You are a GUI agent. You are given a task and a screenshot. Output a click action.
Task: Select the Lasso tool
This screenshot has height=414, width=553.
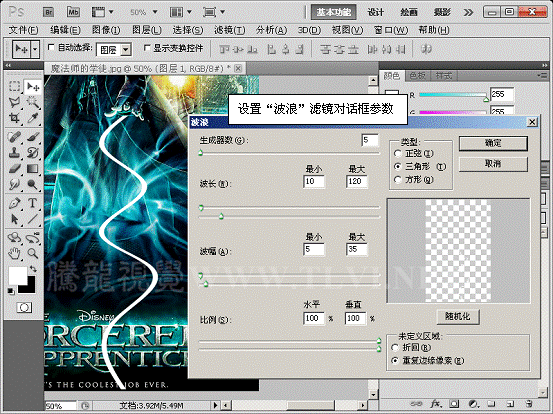(x=14, y=102)
